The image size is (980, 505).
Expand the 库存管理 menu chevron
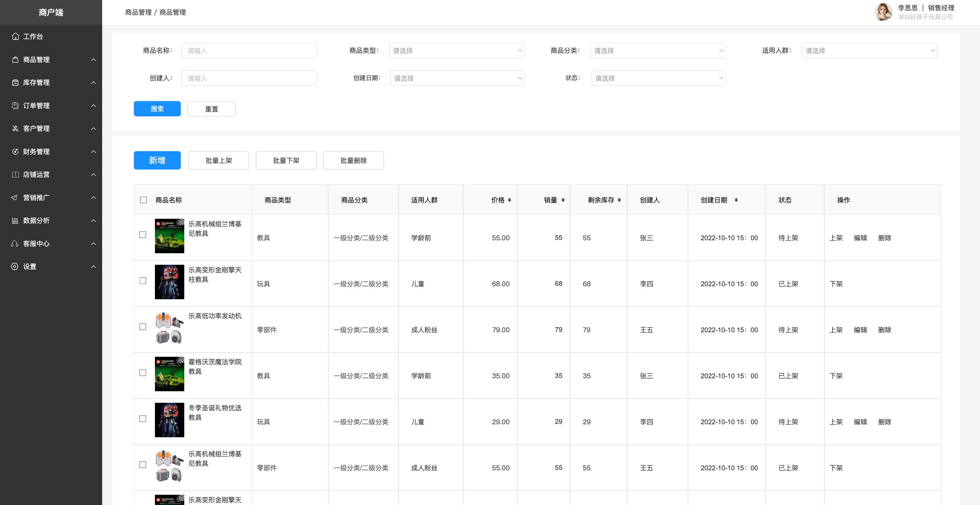tap(94, 83)
